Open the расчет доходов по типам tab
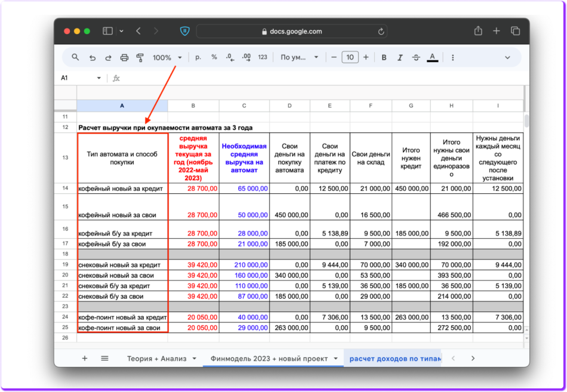Image resolution: width=567 pixels, height=392 pixels. [x=395, y=359]
